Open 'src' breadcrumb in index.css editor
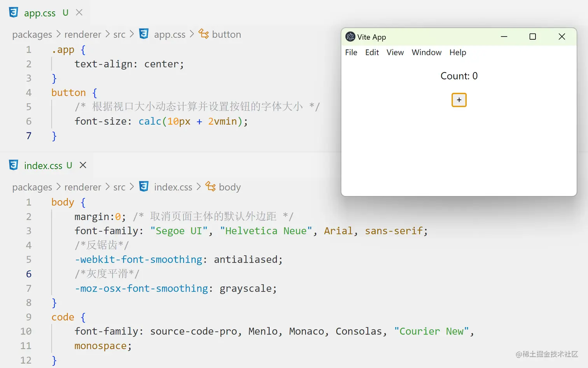The image size is (588, 368). pyautogui.click(x=119, y=187)
